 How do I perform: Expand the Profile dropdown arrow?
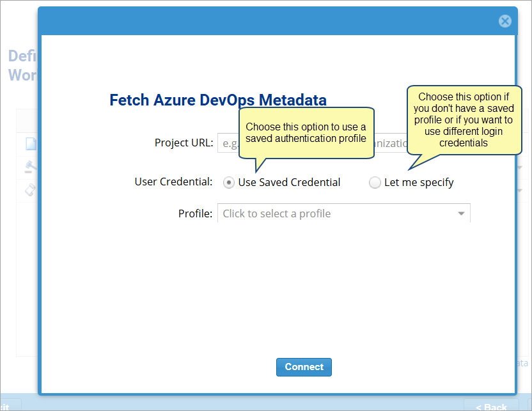point(461,213)
